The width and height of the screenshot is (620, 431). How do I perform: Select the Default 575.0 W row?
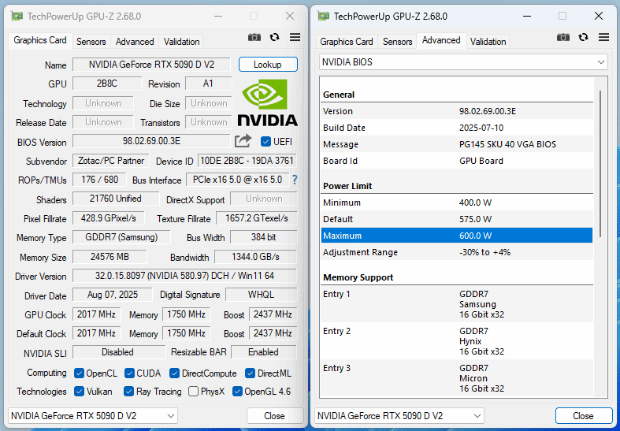pos(457,219)
